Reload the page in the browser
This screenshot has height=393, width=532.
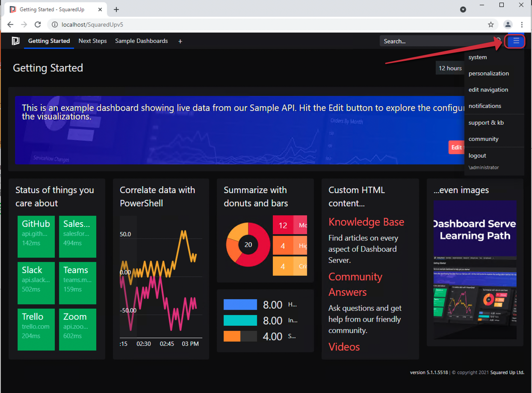click(38, 24)
